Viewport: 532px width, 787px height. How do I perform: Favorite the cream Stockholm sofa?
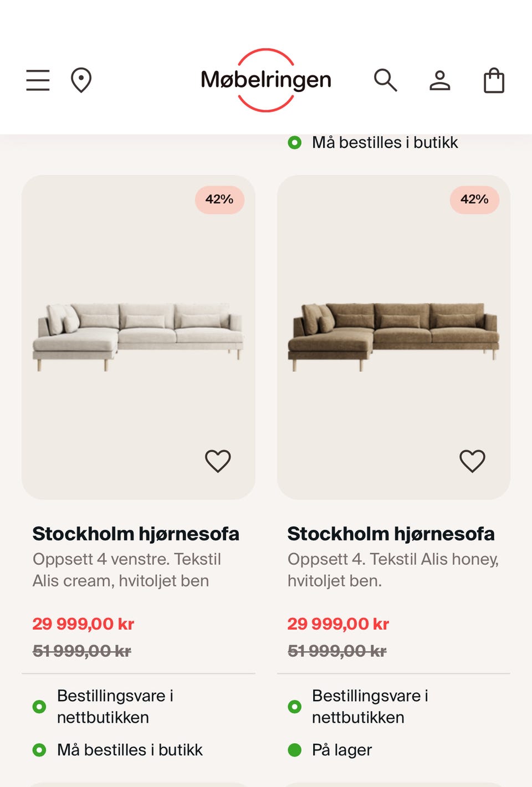[x=218, y=461]
